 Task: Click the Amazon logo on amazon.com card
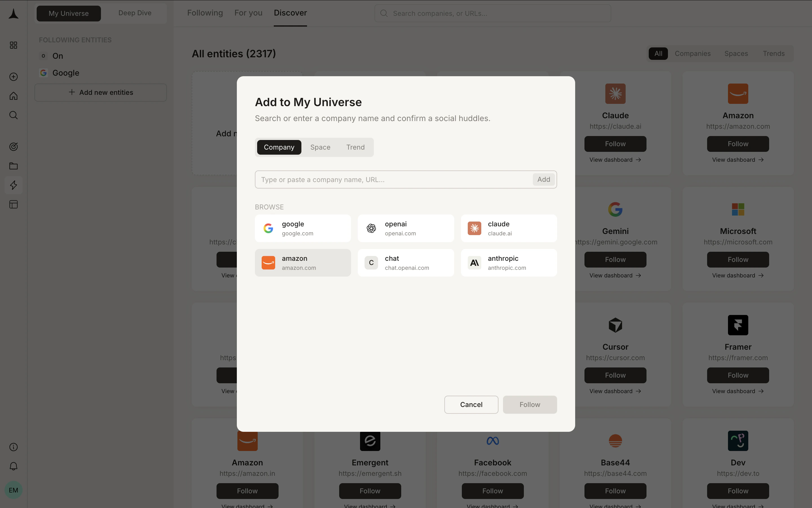[x=738, y=93]
